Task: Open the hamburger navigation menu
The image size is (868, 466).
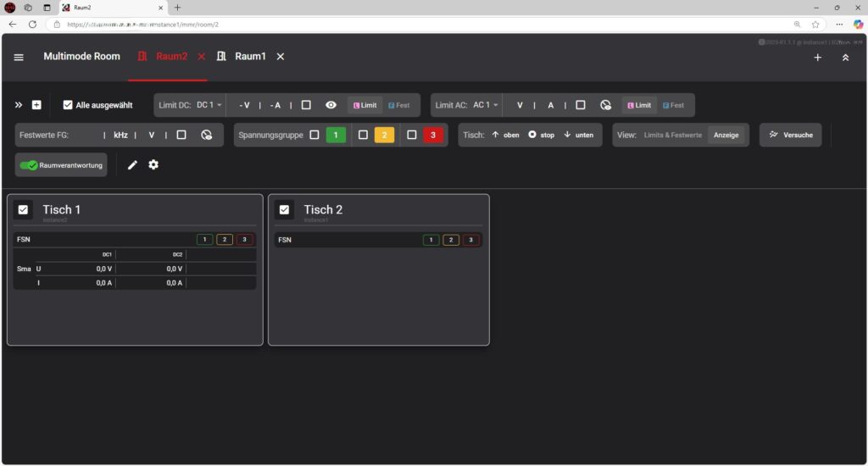Action: coord(19,57)
